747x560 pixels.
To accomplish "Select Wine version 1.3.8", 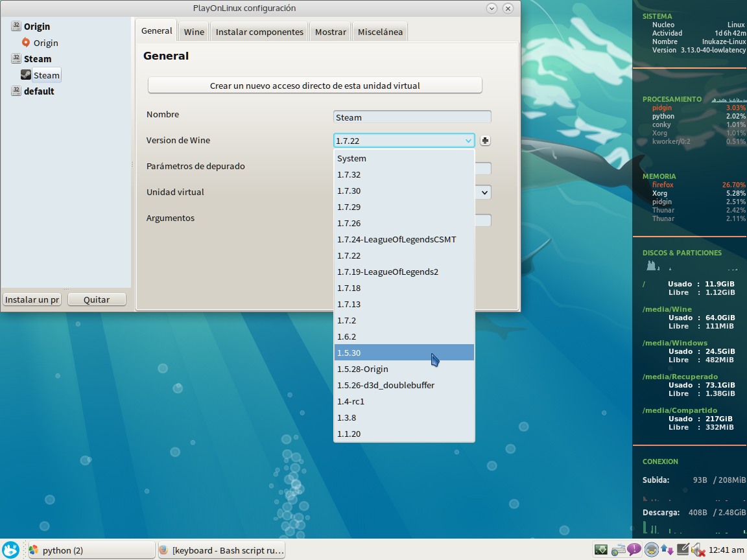I will click(404, 417).
